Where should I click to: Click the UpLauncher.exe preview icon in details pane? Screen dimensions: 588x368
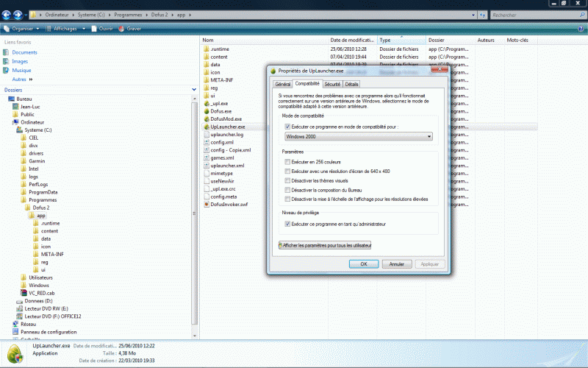click(x=15, y=354)
